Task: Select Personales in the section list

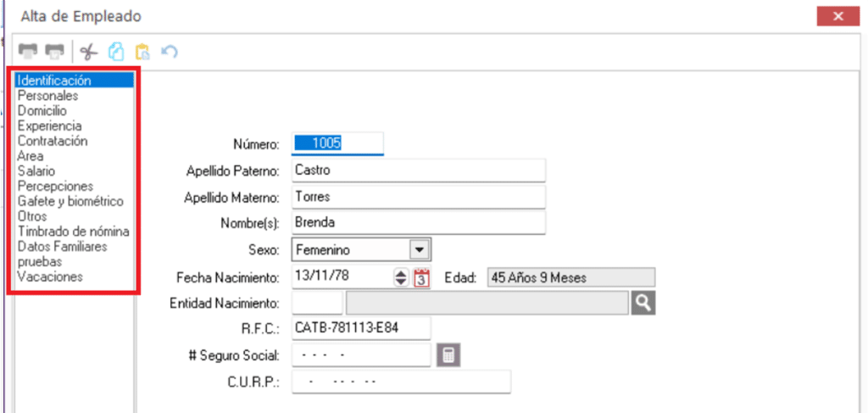Action: point(47,96)
